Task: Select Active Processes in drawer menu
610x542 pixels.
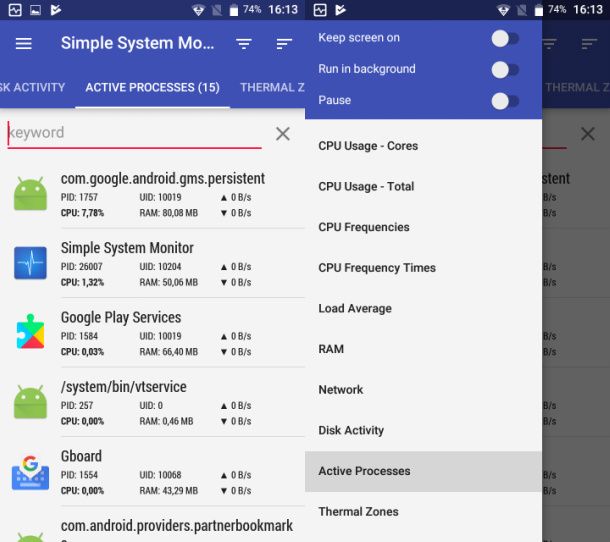Action: 423,471
